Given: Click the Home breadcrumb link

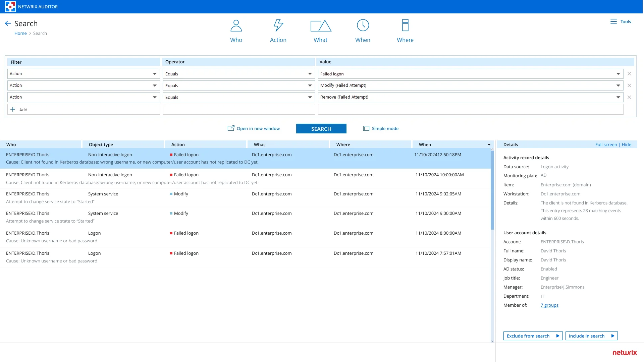Looking at the screenshot, I should pos(20,33).
